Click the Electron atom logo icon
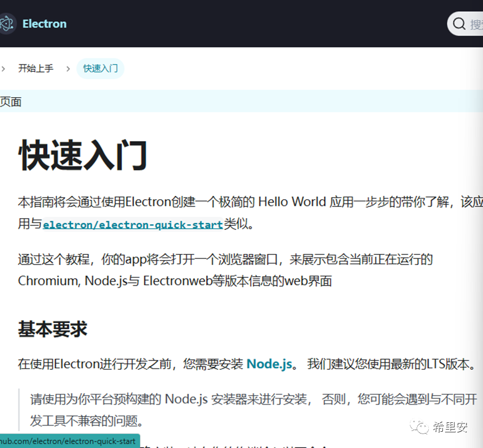Viewport: 483px width, 448px height. tap(7, 23)
